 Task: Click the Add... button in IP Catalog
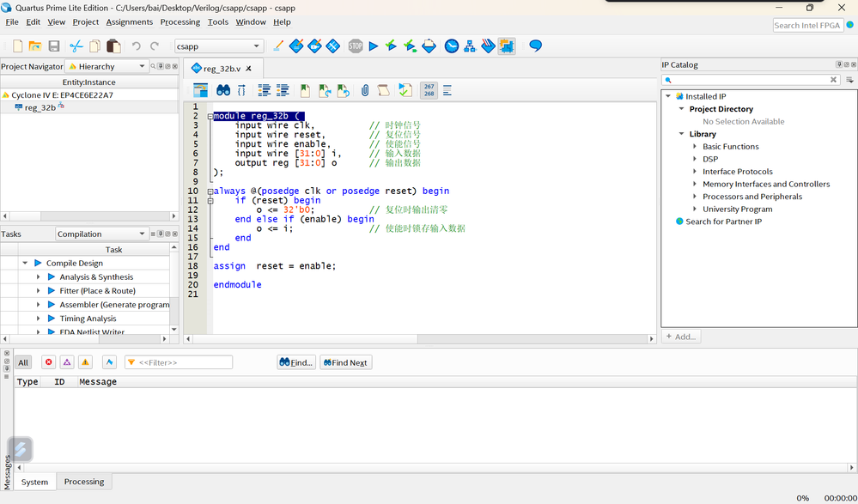pyautogui.click(x=681, y=337)
